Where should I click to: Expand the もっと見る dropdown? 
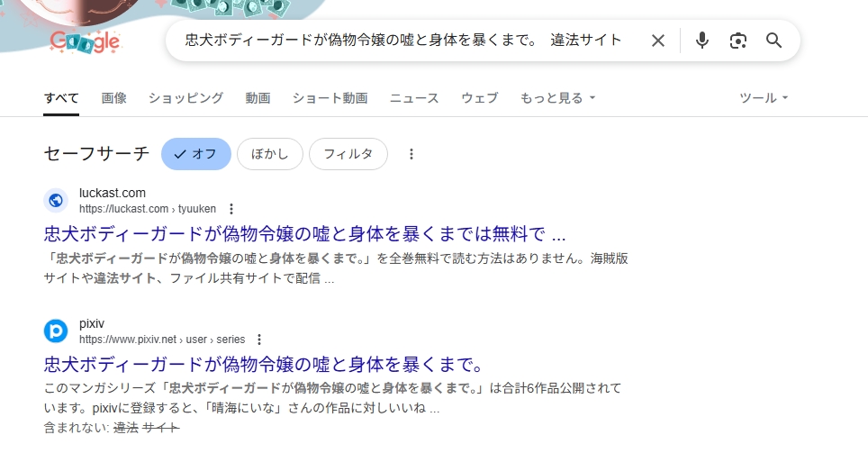click(x=557, y=98)
